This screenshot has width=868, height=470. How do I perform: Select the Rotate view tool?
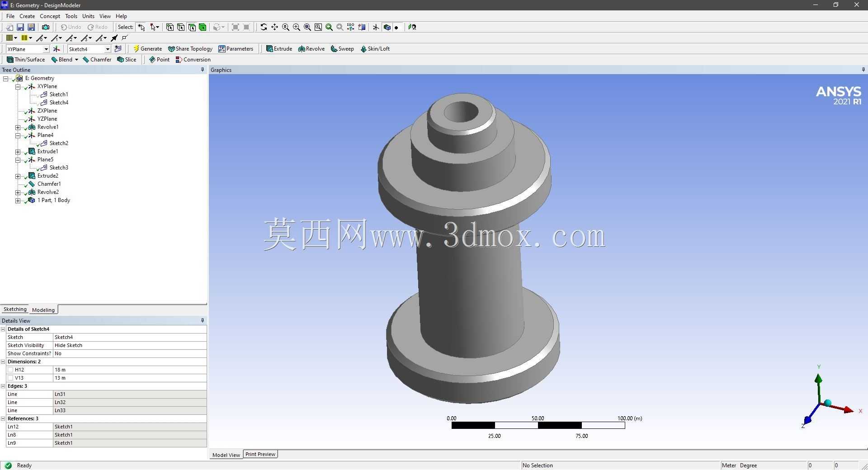coord(264,27)
